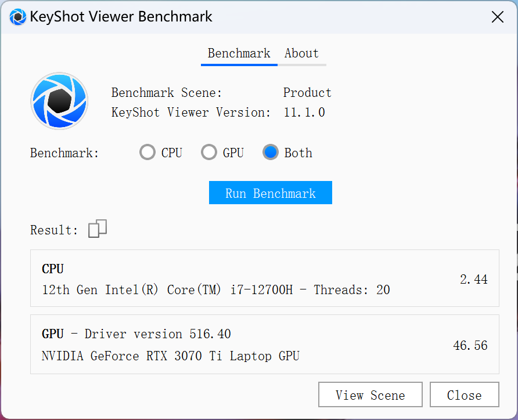Switch to the About tab
The image size is (518, 420).
point(301,53)
